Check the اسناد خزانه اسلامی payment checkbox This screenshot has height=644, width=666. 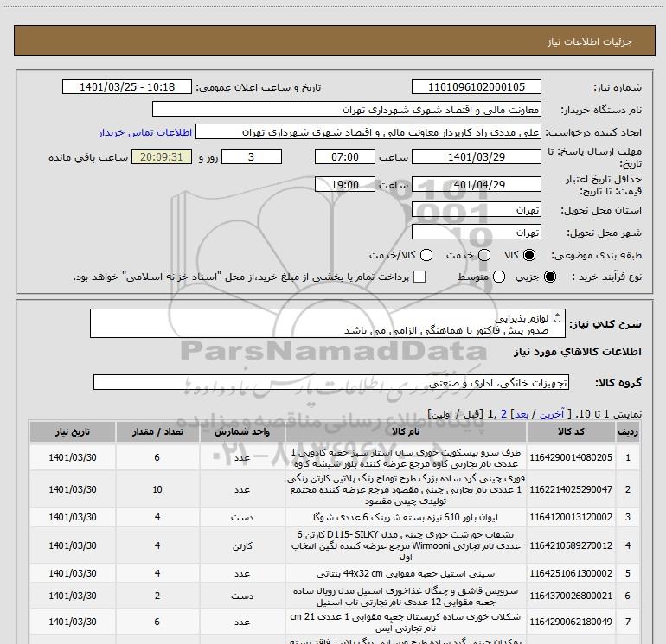419,277
